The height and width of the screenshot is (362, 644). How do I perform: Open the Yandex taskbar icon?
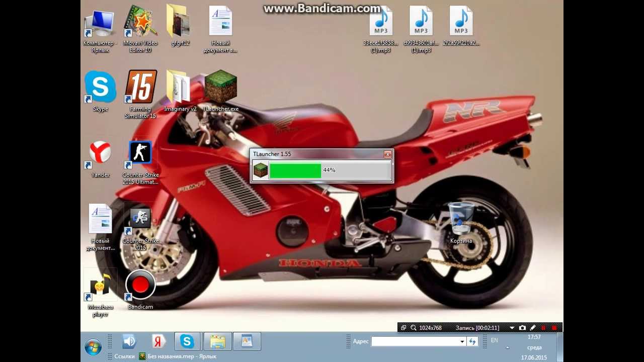pyautogui.click(x=158, y=341)
